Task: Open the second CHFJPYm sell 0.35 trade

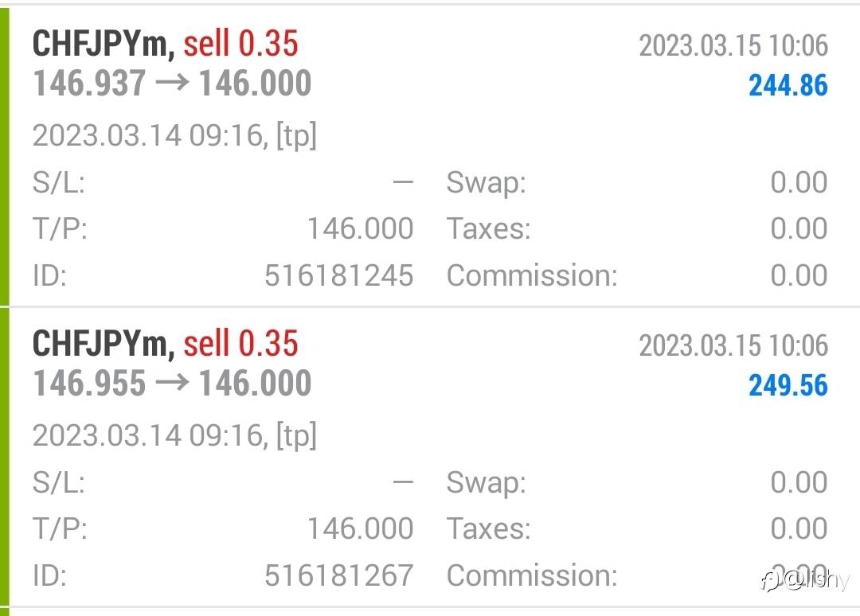Action: pos(165,344)
